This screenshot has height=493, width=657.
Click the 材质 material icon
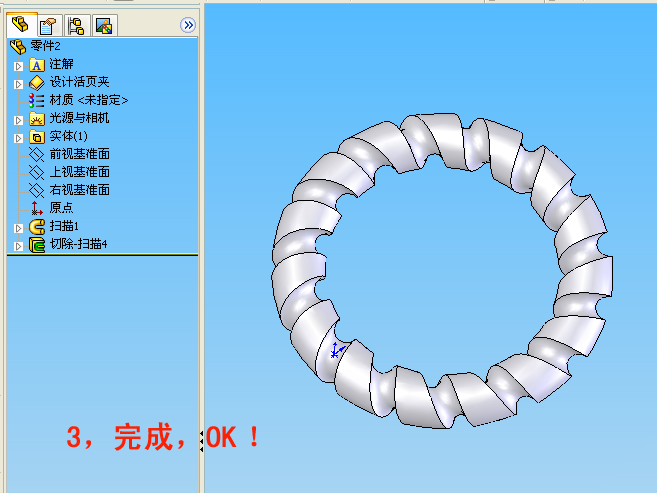(37, 101)
